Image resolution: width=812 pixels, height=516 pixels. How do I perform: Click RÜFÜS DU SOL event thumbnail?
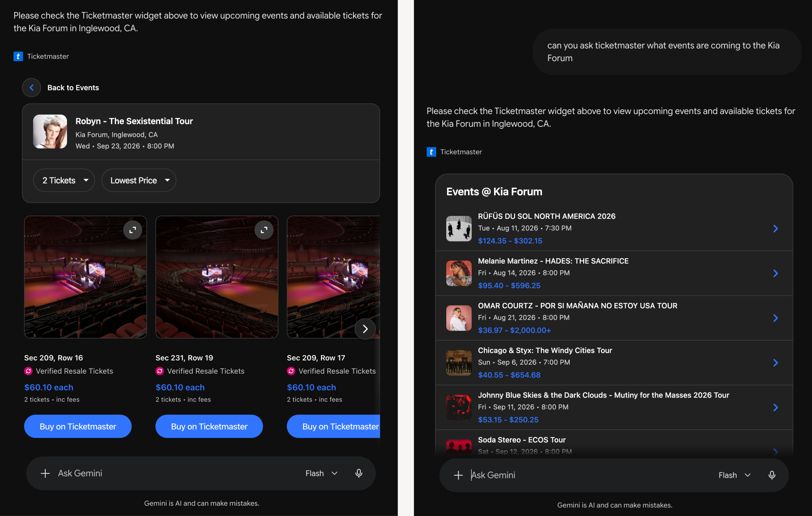tap(459, 229)
